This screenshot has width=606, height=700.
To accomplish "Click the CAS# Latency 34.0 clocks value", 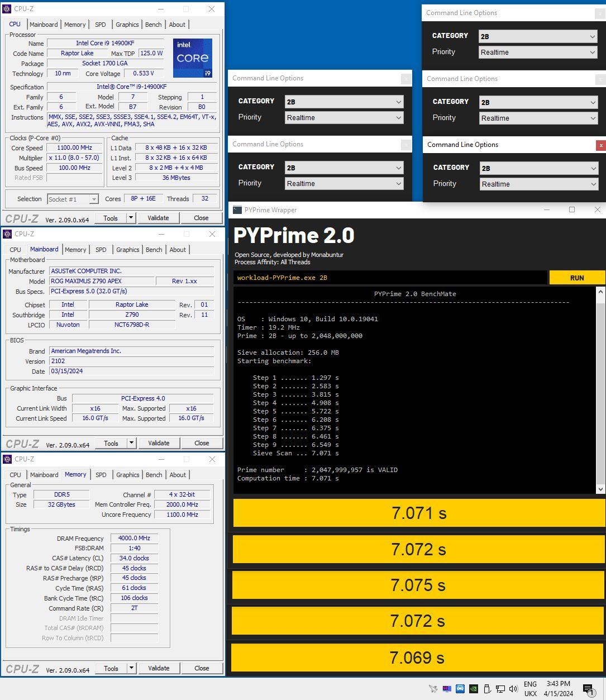I will [x=134, y=558].
